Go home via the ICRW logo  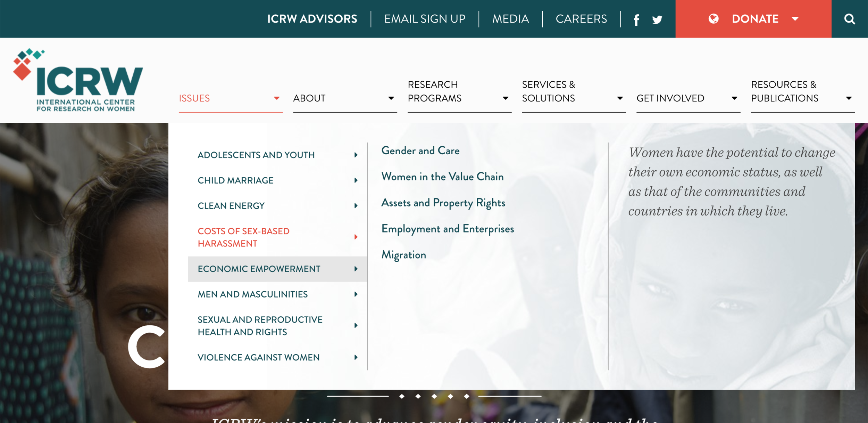point(78,80)
